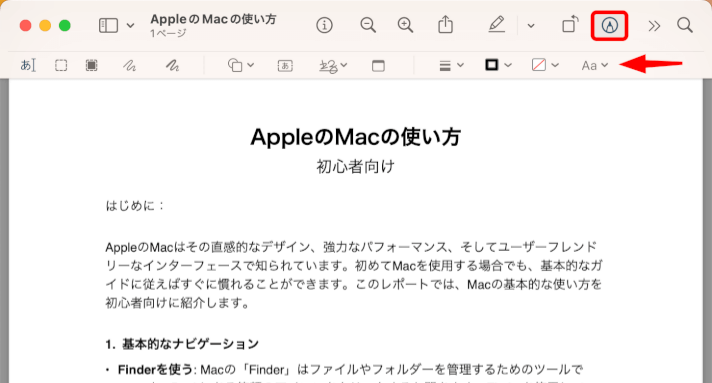Click the はじめに： heading text

pos(135,206)
